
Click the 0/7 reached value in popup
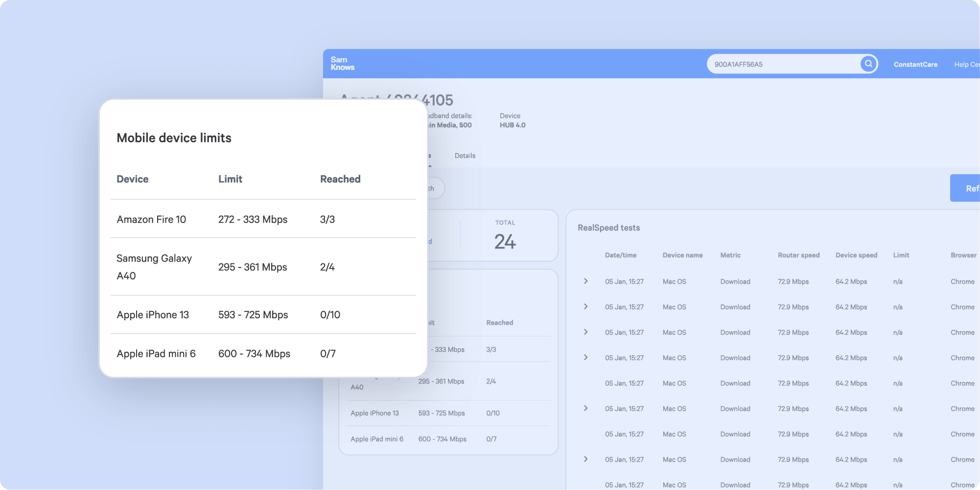pos(328,354)
